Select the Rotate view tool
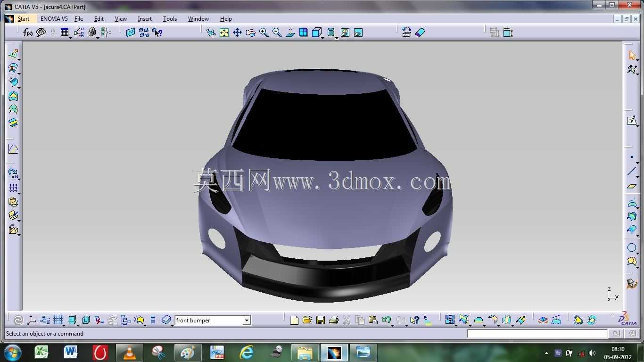The image size is (644, 362). pos(250,33)
